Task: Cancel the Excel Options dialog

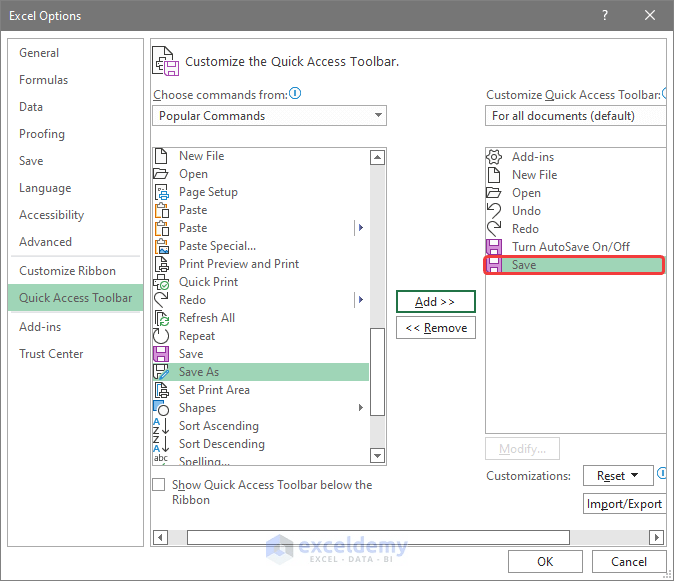Action: [629, 562]
